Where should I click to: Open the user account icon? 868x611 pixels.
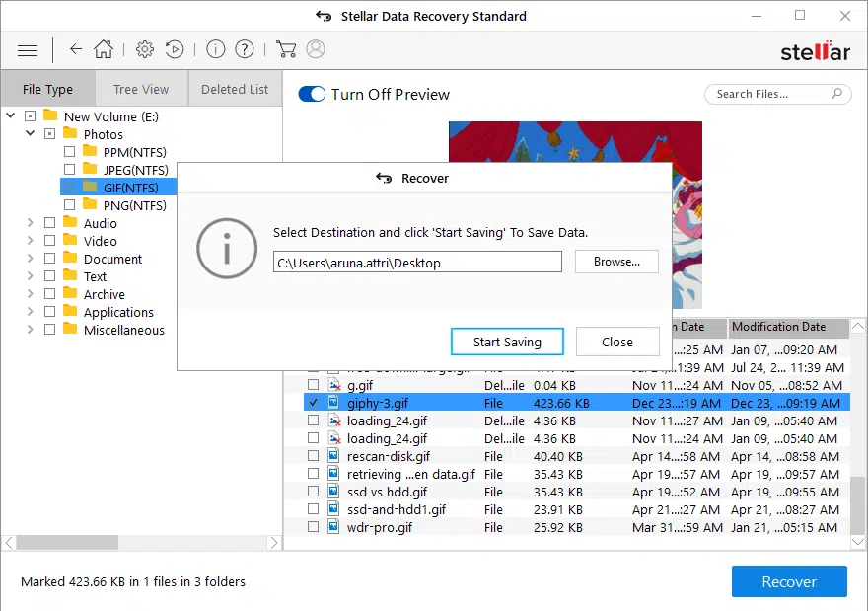[x=316, y=49]
